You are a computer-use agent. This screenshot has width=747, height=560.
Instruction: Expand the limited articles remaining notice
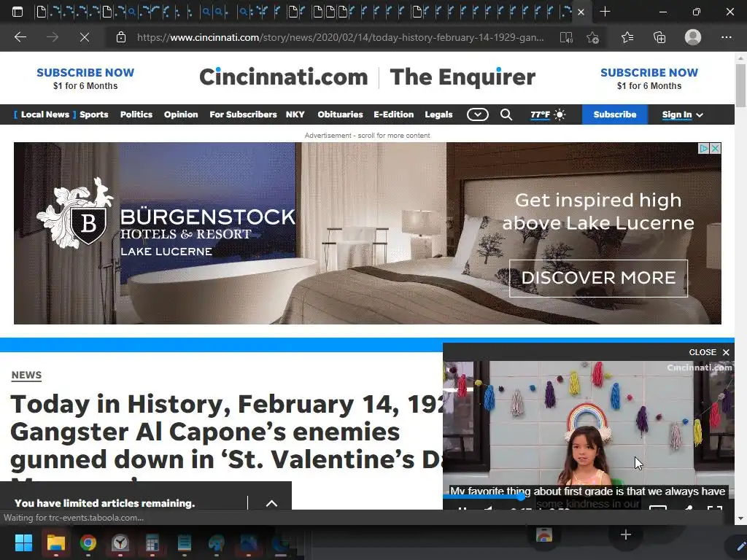pyautogui.click(x=271, y=503)
